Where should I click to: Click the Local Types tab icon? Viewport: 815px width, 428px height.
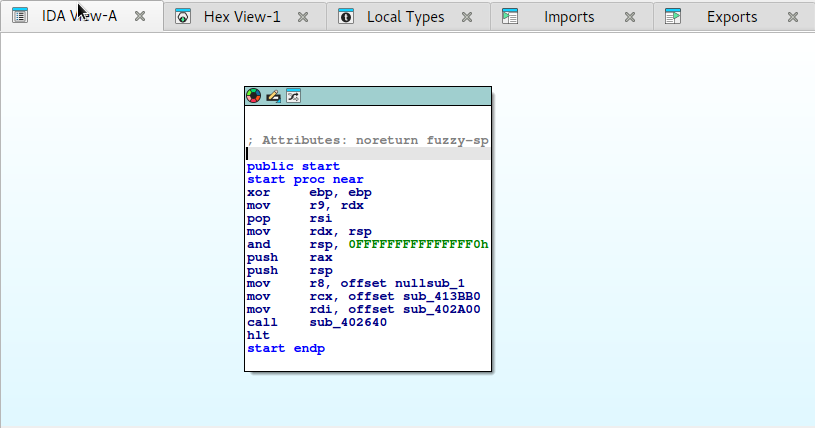[x=346, y=17]
